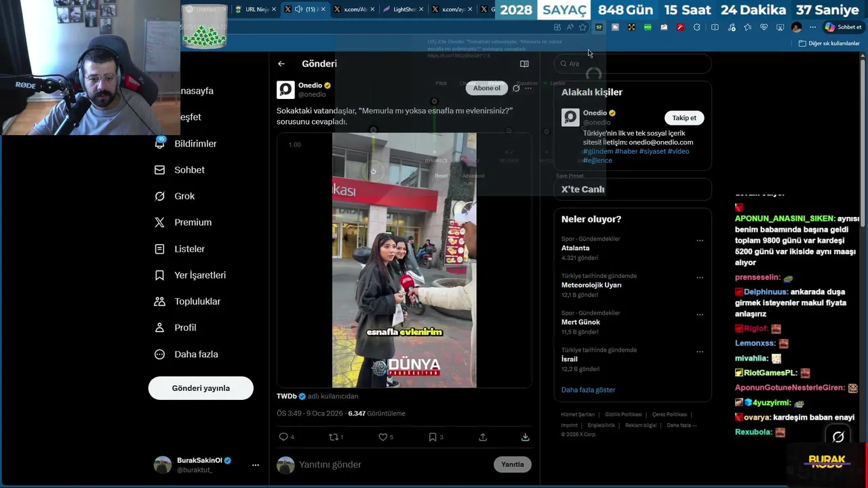
Task: Open split screen icon in Edge toolbar
Action: [715, 27]
